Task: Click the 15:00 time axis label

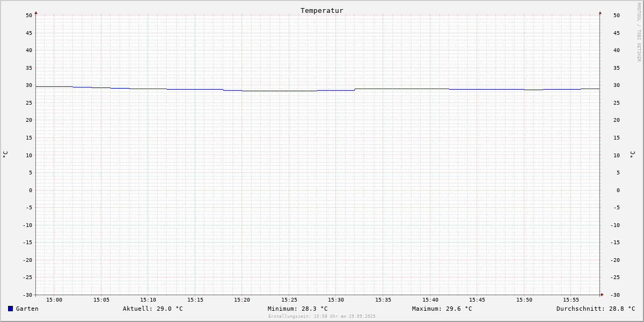Action: (x=54, y=300)
